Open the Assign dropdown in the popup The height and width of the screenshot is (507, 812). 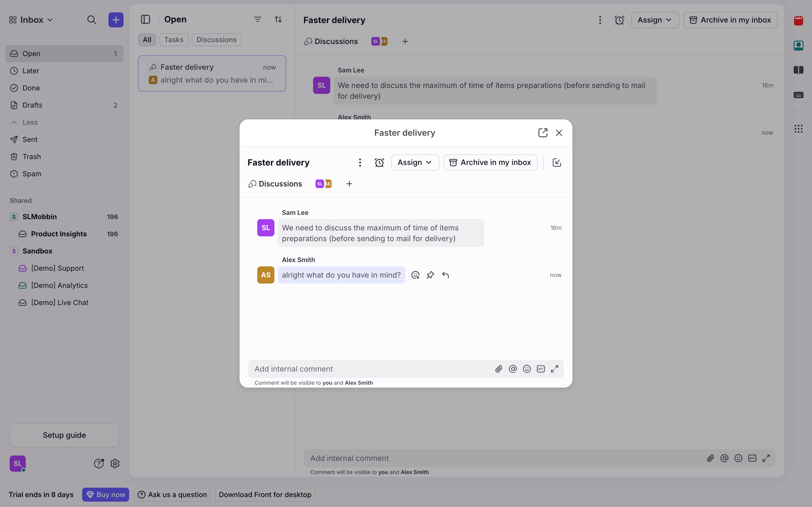(x=415, y=163)
